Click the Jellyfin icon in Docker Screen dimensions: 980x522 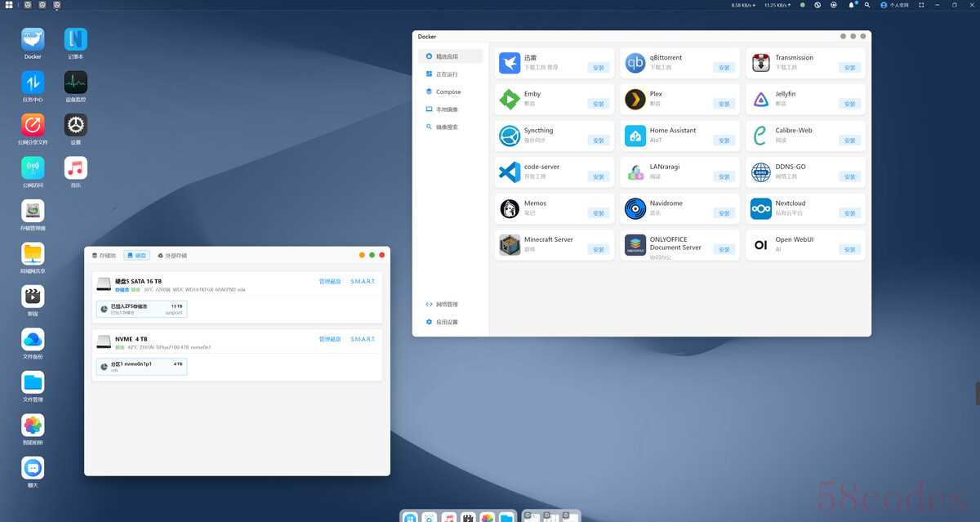click(x=761, y=100)
